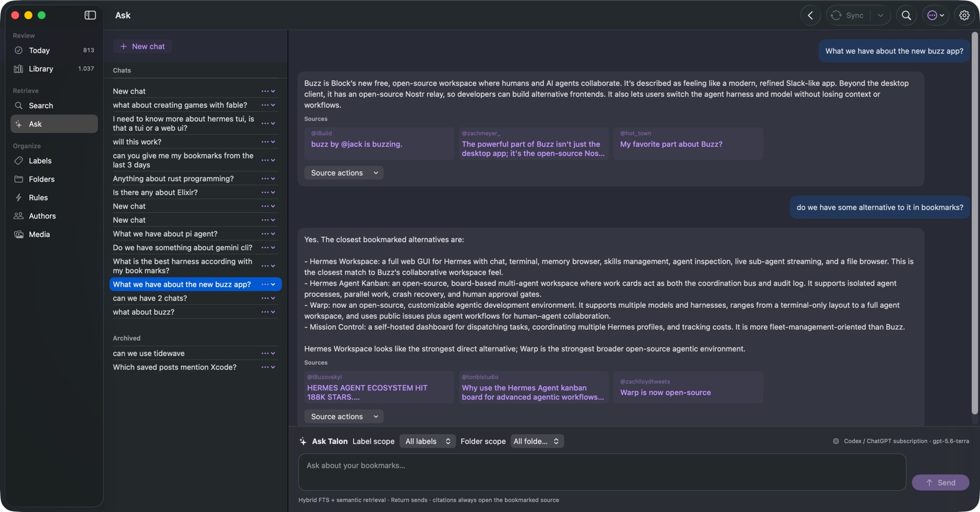Open source 'buzz by @jack is buzzing.'
The height and width of the screenshot is (512, 980).
[x=379, y=144]
